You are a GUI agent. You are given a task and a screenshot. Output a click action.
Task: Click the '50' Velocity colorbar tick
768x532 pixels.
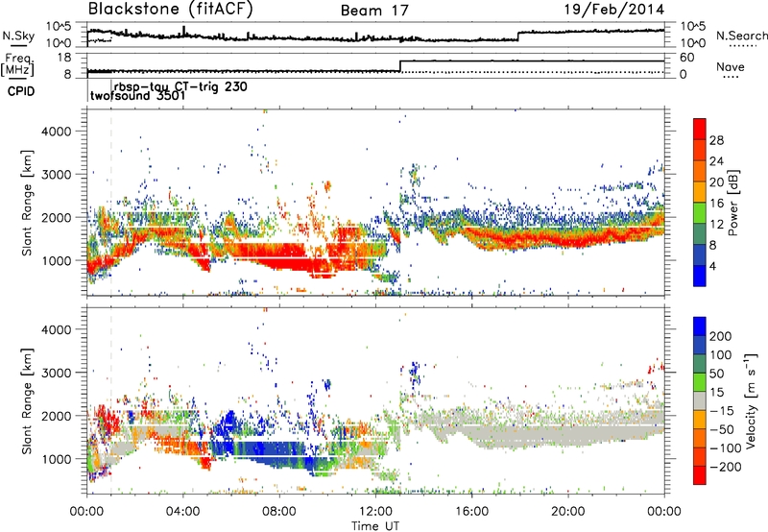716,374
